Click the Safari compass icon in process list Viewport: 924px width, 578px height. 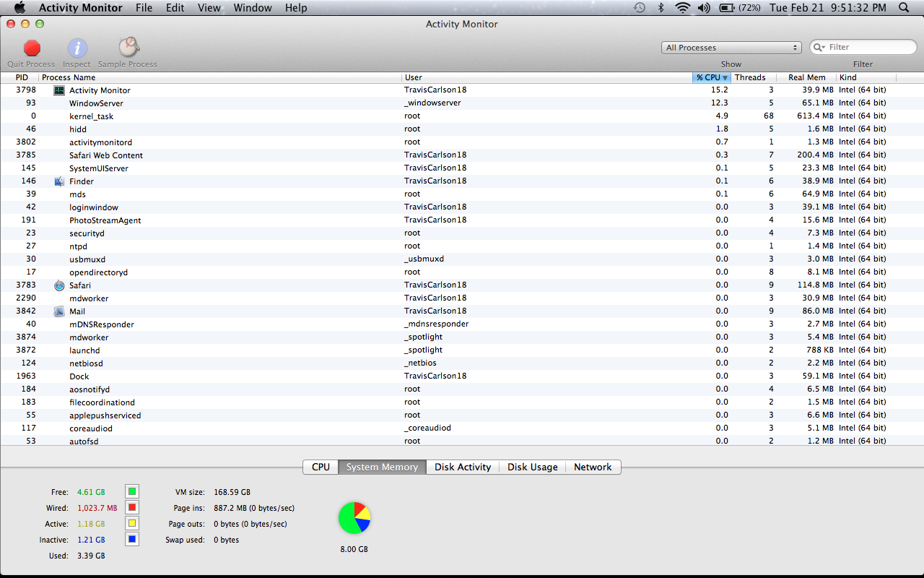[x=59, y=285]
